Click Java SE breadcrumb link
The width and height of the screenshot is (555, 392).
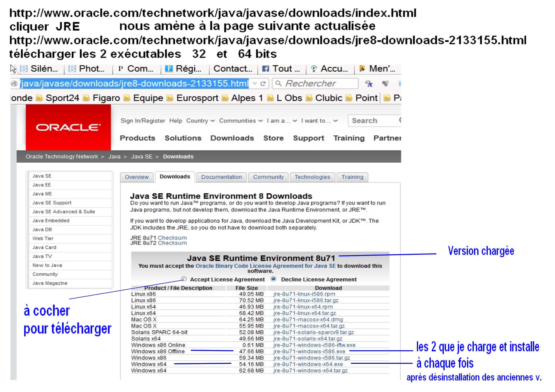tap(142, 157)
